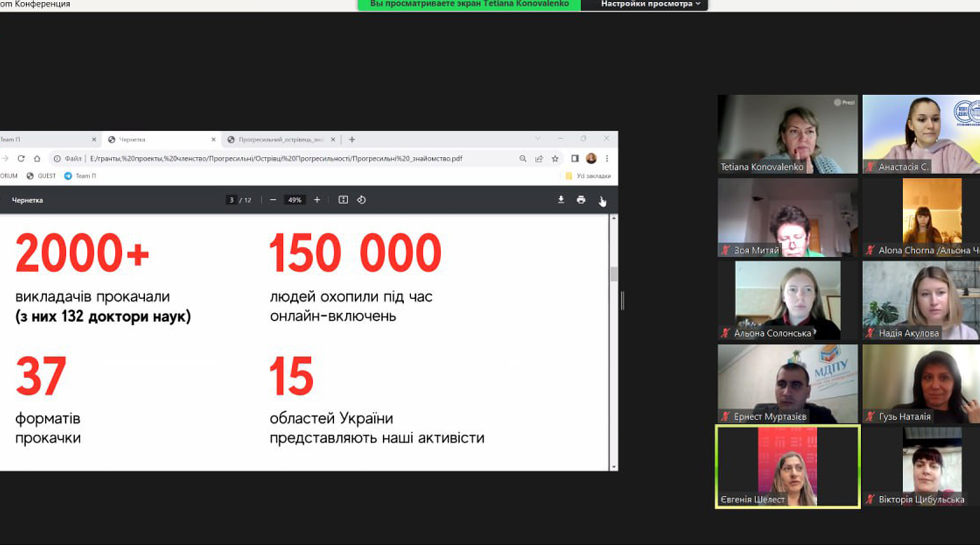Image resolution: width=980 pixels, height=548 pixels.
Task: Open the browser home page
Action: (x=37, y=159)
